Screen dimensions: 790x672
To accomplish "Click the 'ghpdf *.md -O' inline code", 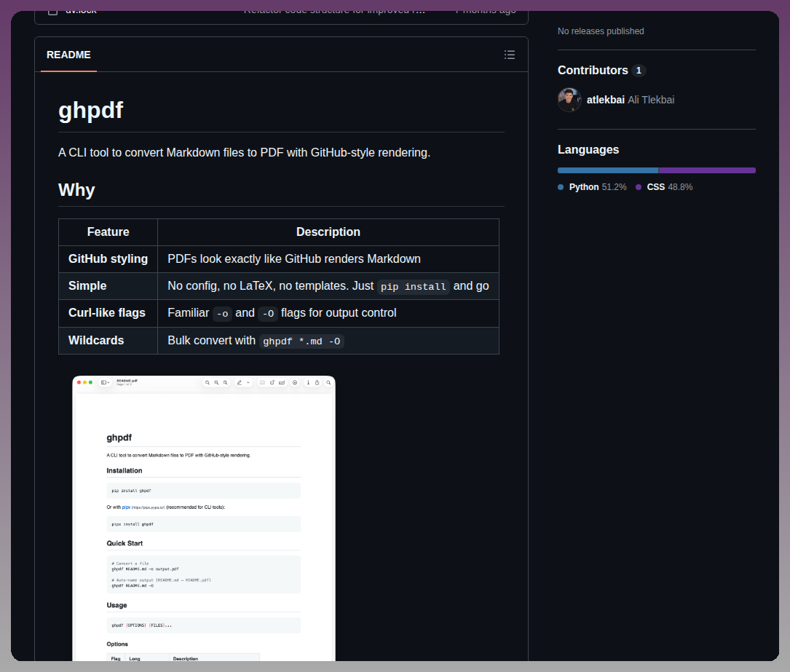I will (x=301, y=341).
